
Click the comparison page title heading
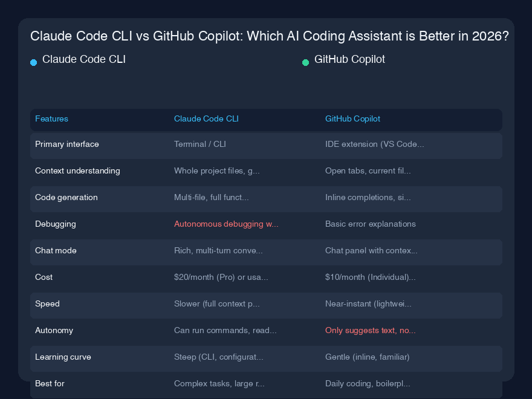[x=270, y=36]
